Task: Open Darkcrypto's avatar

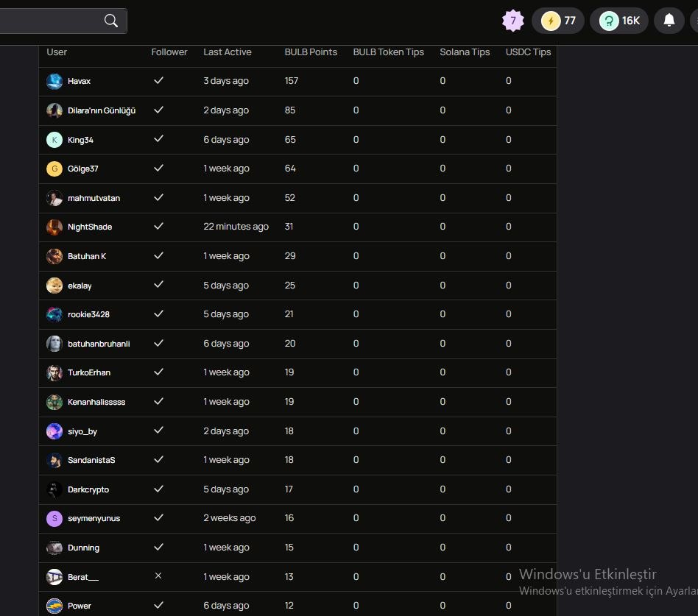Action: [x=54, y=489]
